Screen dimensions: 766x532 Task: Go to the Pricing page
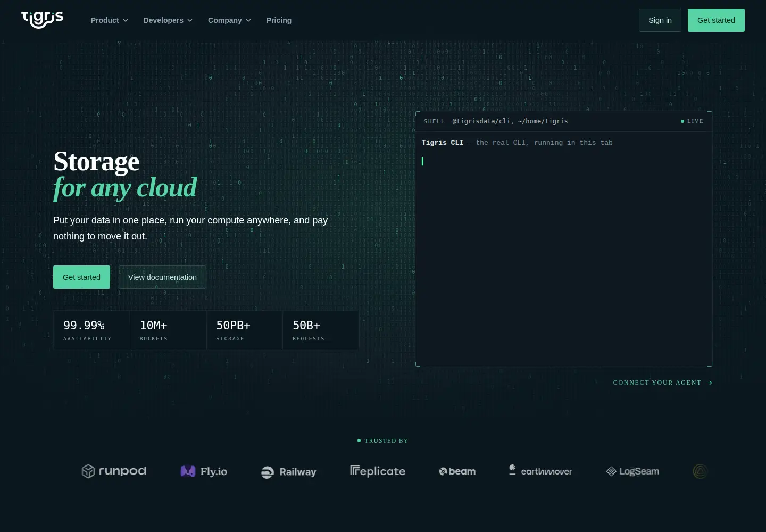coord(279,20)
